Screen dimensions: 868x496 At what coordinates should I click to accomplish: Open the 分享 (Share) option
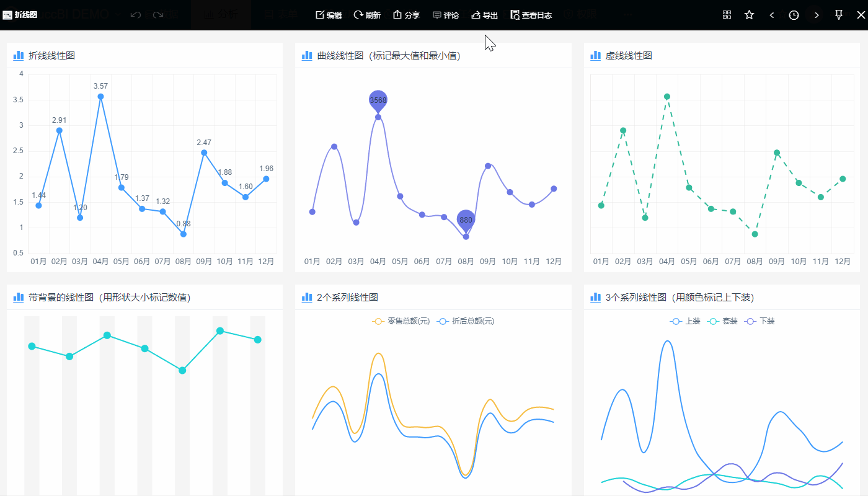pyautogui.click(x=406, y=15)
